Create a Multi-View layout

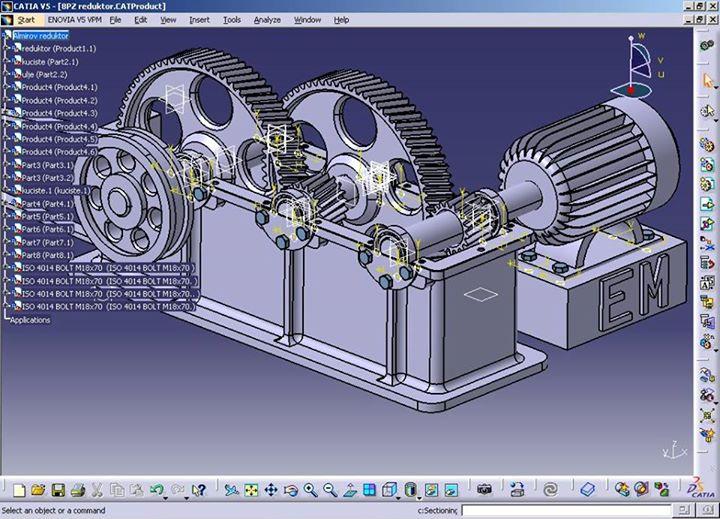369,490
